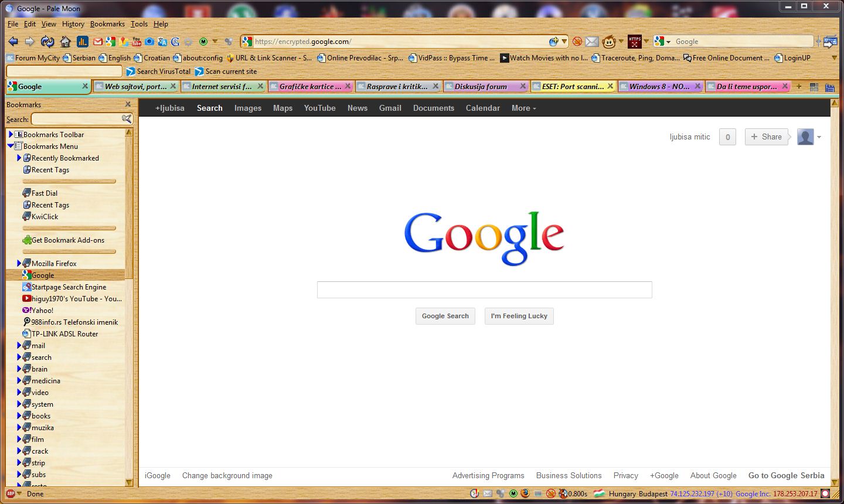Switch to the 'Windows 8 - NO...' tab
Image resolution: width=844 pixels, height=504 pixels.
coord(661,86)
